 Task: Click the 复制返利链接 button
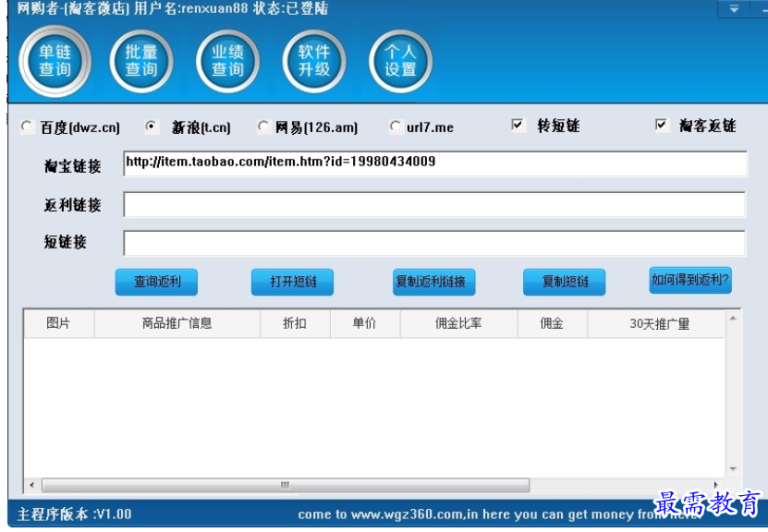(x=434, y=282)
